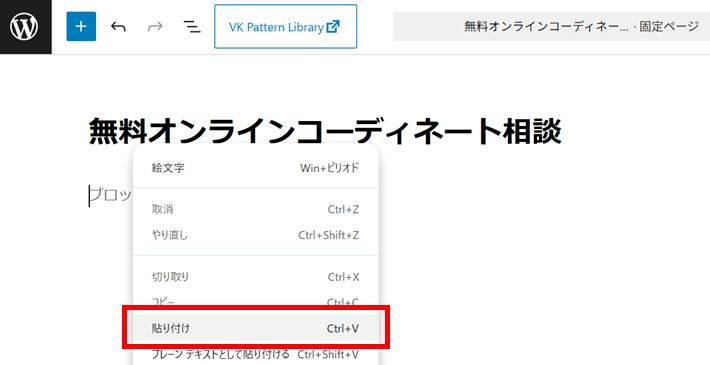Click the page title heading text
Viewport: 710px width, 365px height.
pyautogui.click(x=325, y=131)
